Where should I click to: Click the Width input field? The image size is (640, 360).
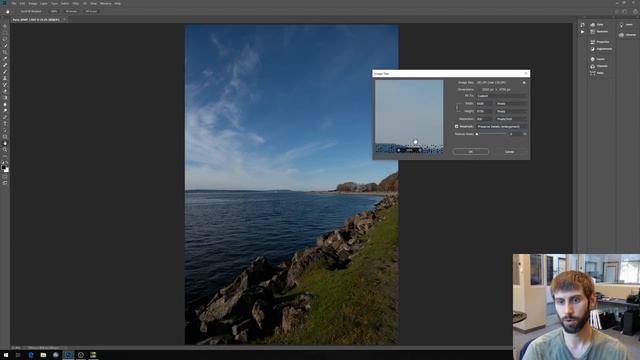484,104
